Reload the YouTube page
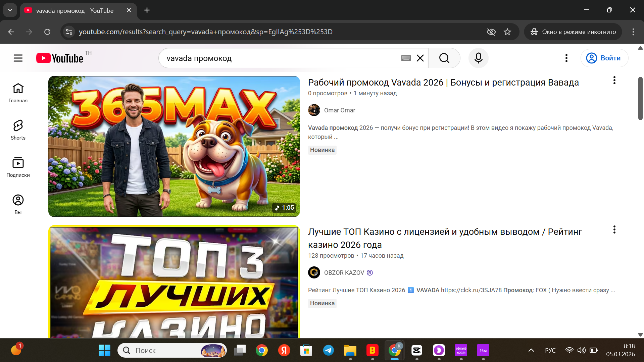 [x=47, y=32]
